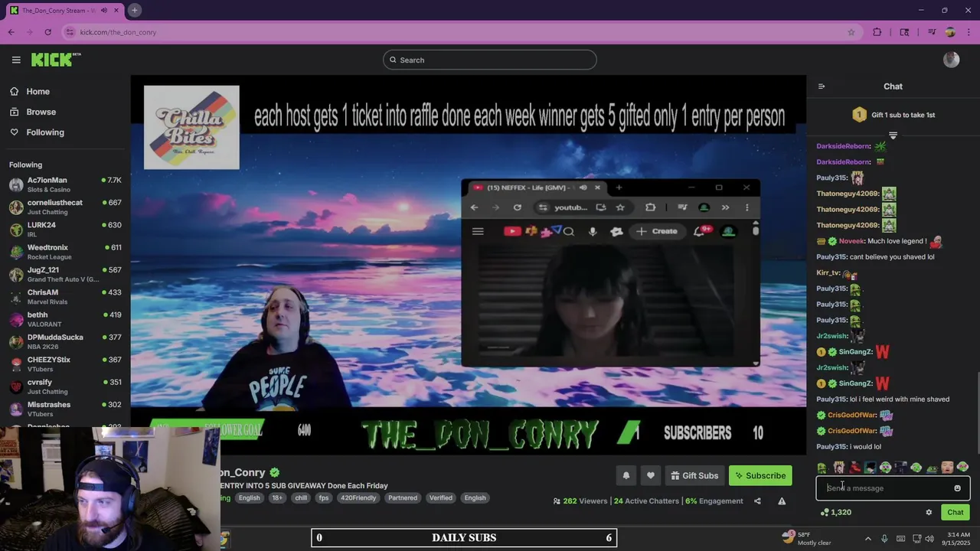Screen dimensions: 980x551
Task: Click message 'cant believe you shaved lol'
Action: click(892, 257)
